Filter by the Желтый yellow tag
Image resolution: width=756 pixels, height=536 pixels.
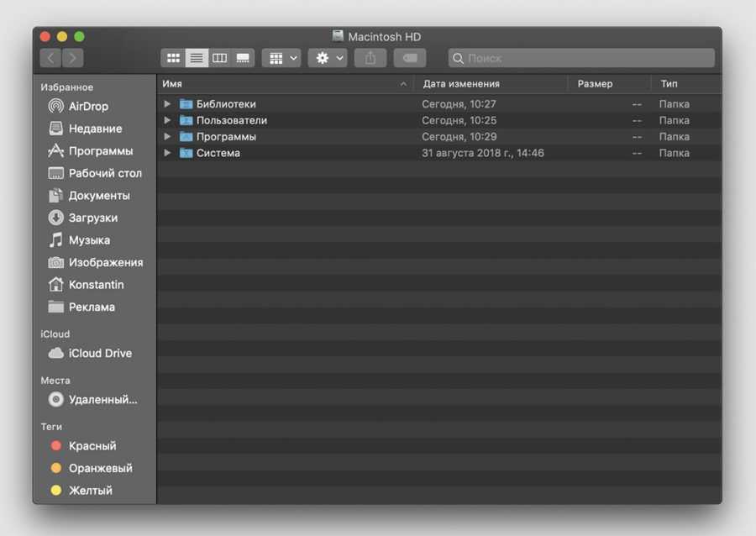[90, 491]
